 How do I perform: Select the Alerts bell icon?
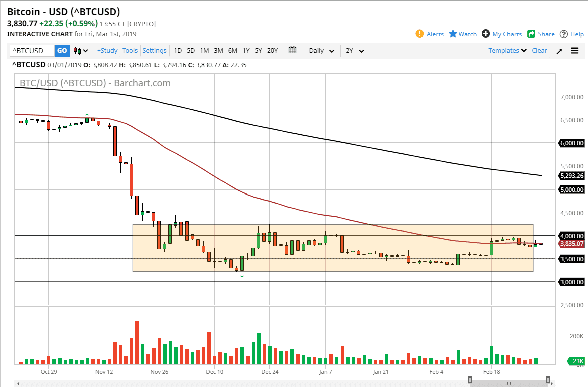(x=420, y=34)
